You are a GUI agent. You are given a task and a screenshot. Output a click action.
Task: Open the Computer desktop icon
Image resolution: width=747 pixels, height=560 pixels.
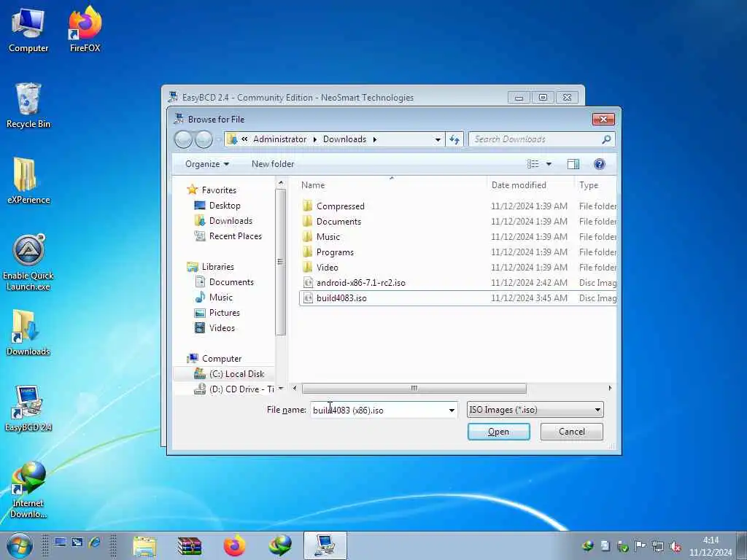[x=28, y=30]
